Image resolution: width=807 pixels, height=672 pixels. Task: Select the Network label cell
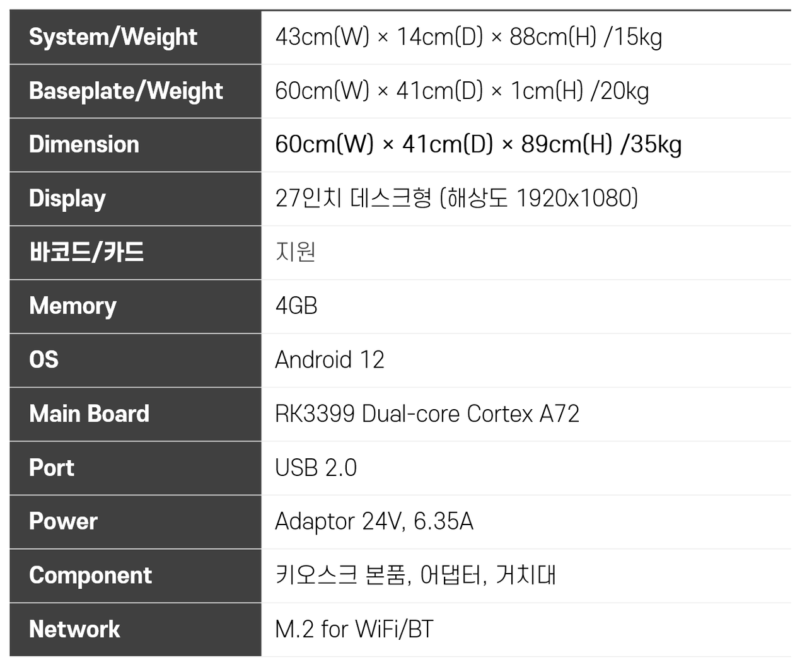pyautogui.click(x=75, y=629)
